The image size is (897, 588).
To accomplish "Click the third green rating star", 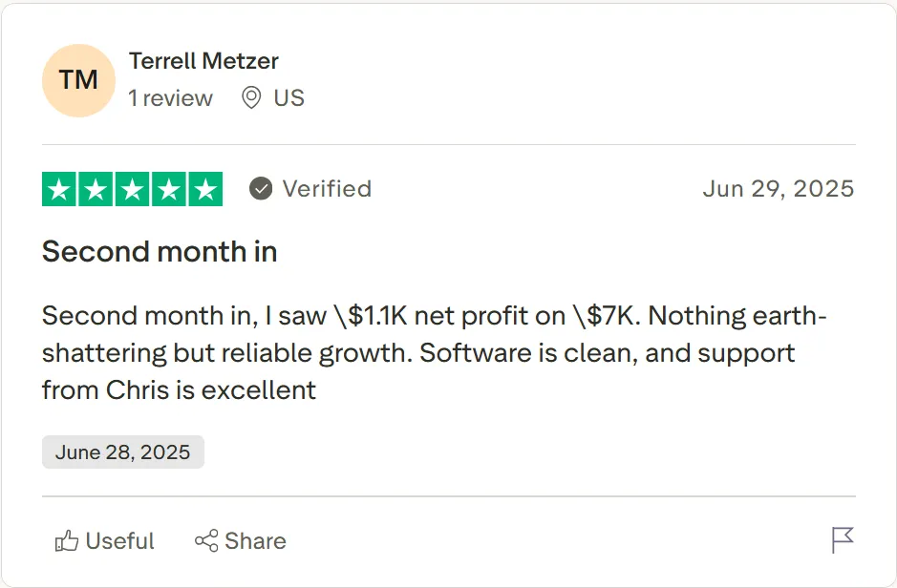I will [133, 189].
